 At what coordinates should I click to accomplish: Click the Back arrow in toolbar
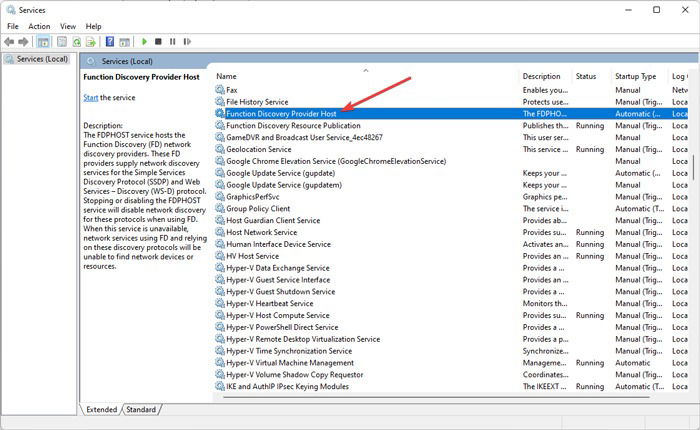9,42
